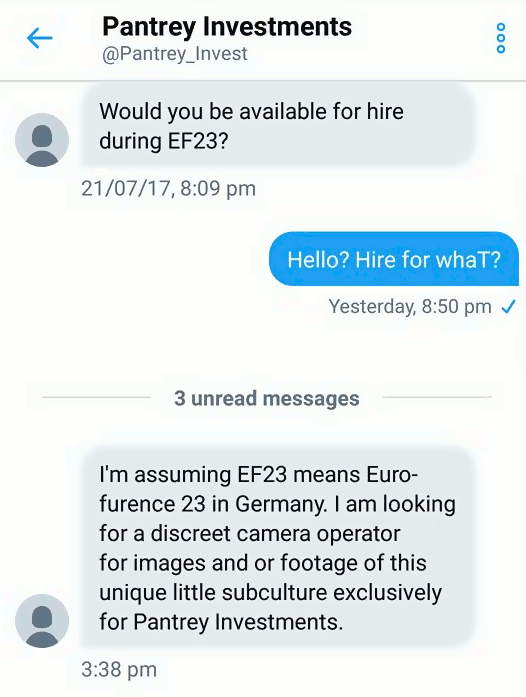This screenshot has height=697, width=526.
Task: Open the three-dot options menu
Action: [x=501, y=38]
